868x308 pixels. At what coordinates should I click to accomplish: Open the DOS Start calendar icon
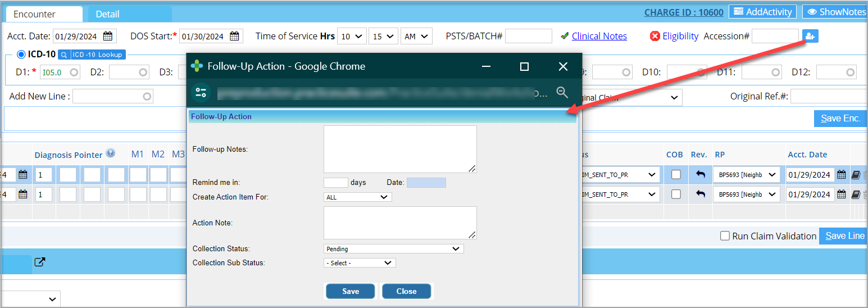click(x=234, y=36)
